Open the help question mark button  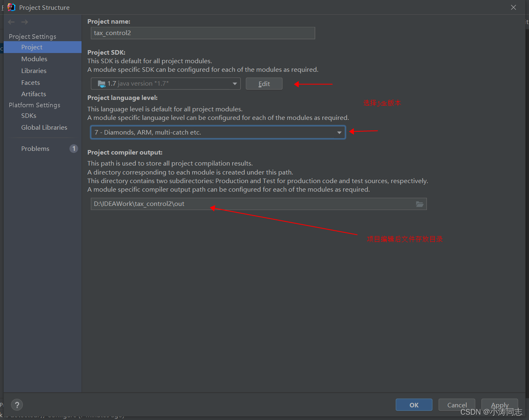pyautogui.click(x=17, y=405)
